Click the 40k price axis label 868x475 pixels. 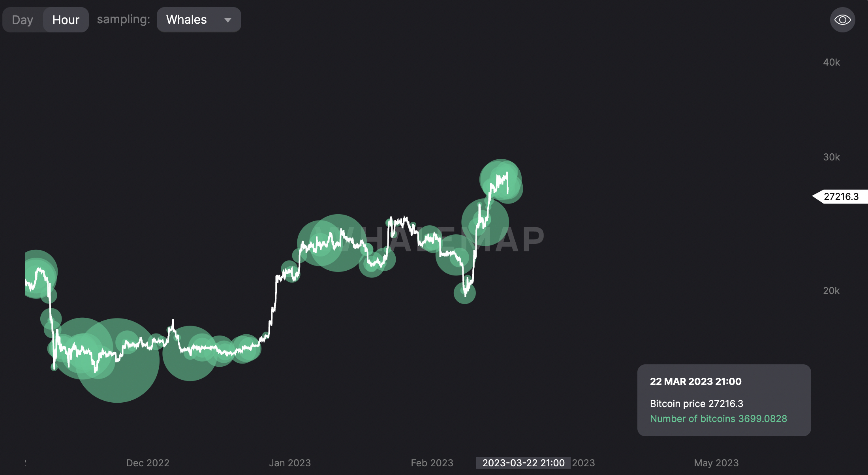pos(831,62)
